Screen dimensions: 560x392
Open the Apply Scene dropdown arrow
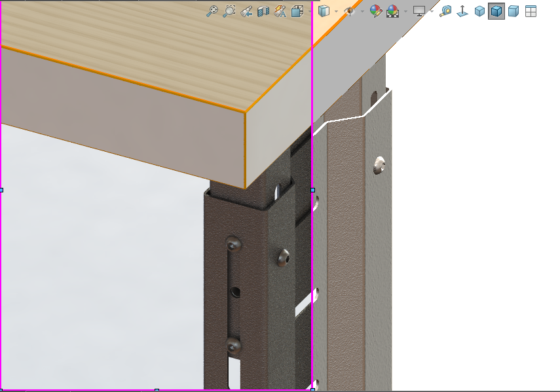(x=405, y=11)
